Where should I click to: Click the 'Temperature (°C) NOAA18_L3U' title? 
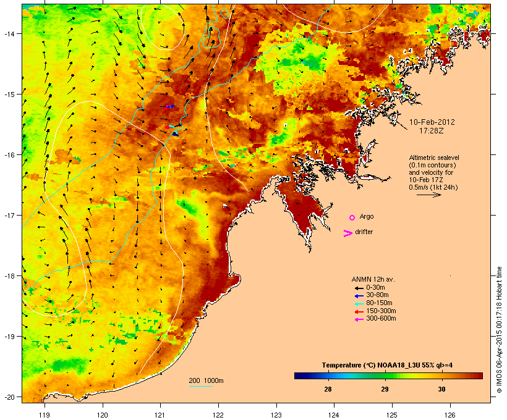(x=368, y=365)
